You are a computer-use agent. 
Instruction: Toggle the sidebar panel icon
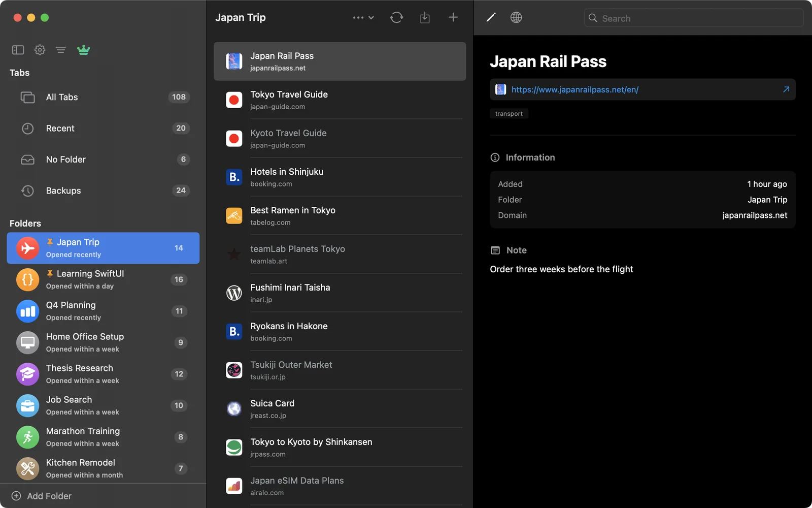coord(18,50)
